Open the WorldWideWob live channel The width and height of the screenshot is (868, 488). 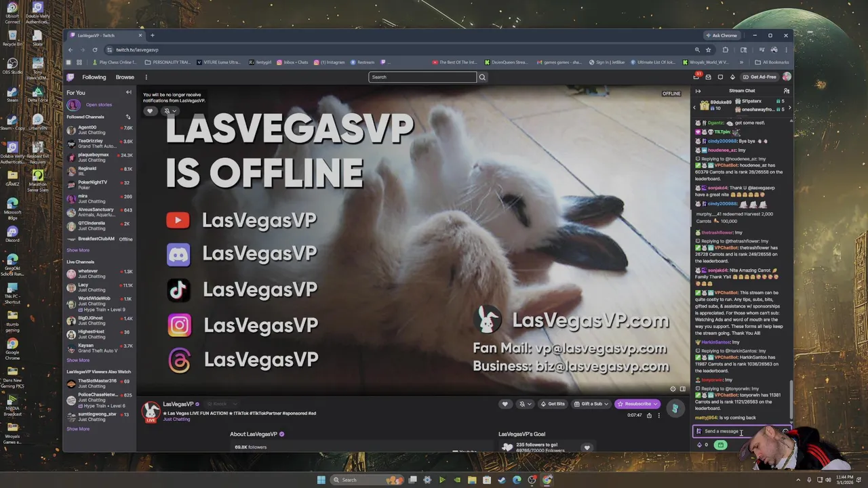coord(99,304)
